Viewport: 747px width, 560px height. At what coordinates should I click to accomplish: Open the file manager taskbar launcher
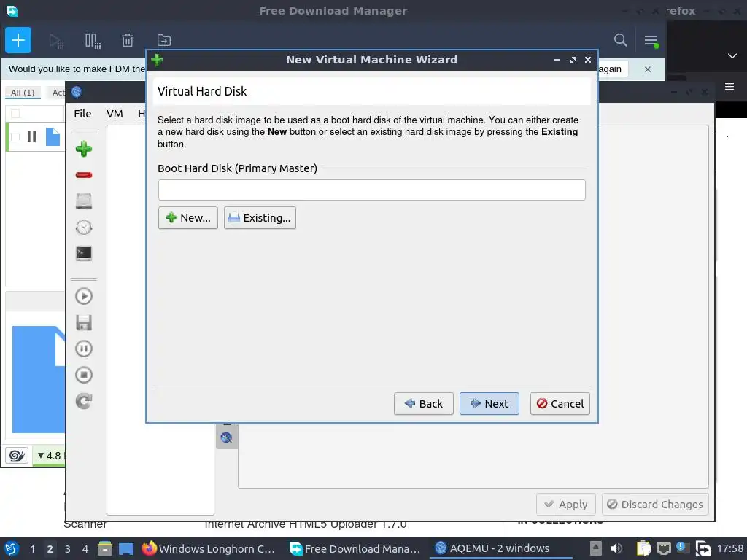tap(105, 548)
